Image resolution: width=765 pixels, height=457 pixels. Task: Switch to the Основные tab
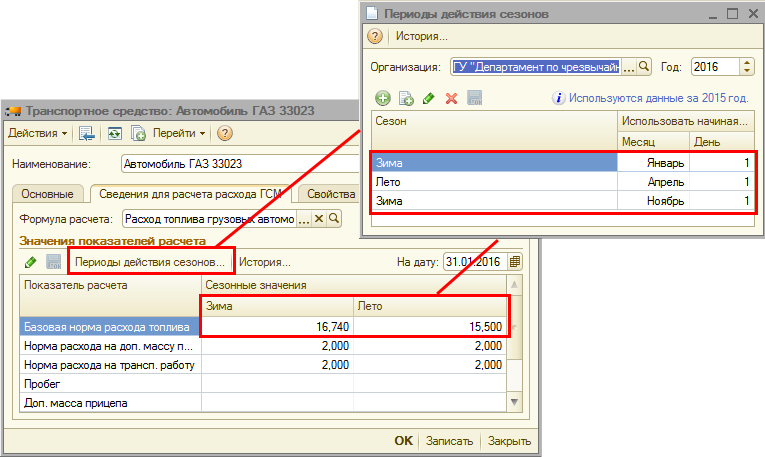click(47, 194)
